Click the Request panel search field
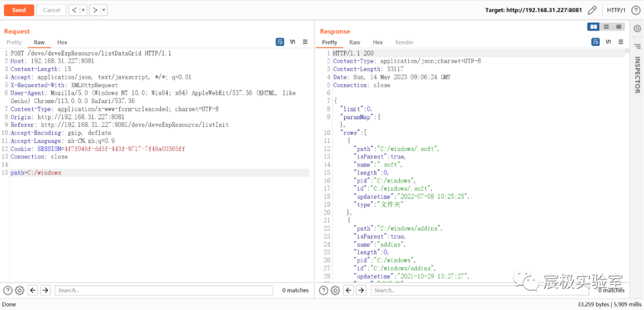 163,290
